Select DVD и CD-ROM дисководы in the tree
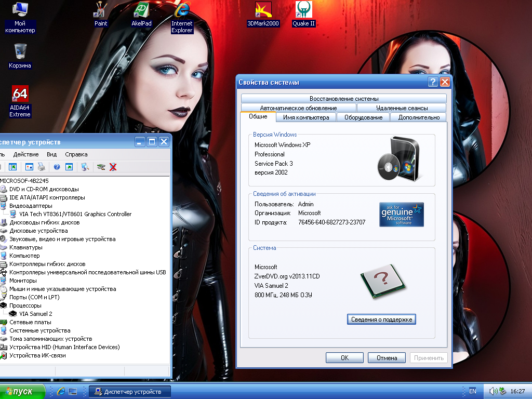Image resolution: width=532 pixels, height=399 pixels. [x=44, y=189]
